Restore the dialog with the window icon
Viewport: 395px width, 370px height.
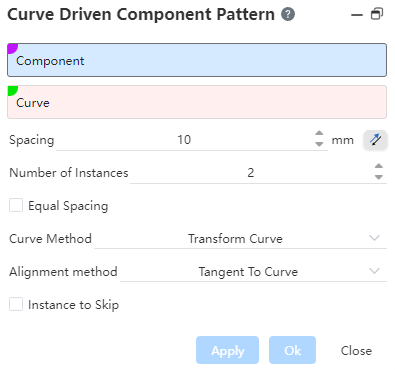377,14
